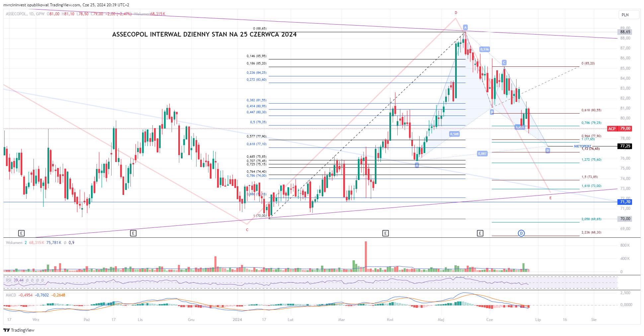The image size is (644, 336).
Task: Click the 77,25 price axis tag
Action: tap(625, 146)
